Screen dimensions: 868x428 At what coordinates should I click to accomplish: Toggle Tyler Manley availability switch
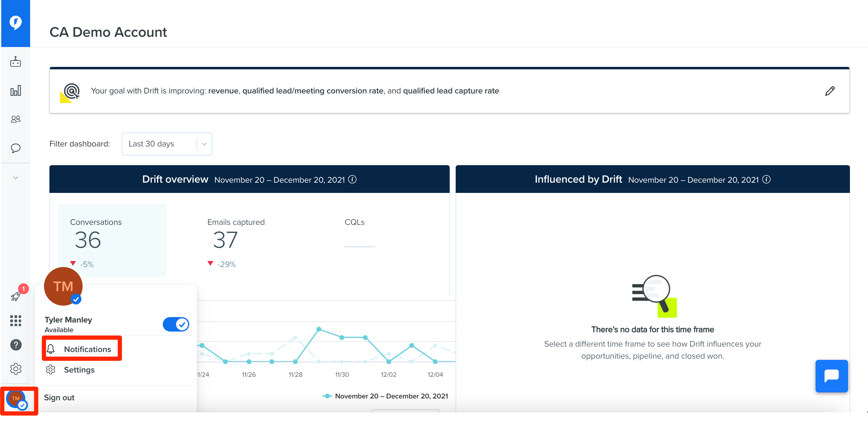[x=175, y=324]
